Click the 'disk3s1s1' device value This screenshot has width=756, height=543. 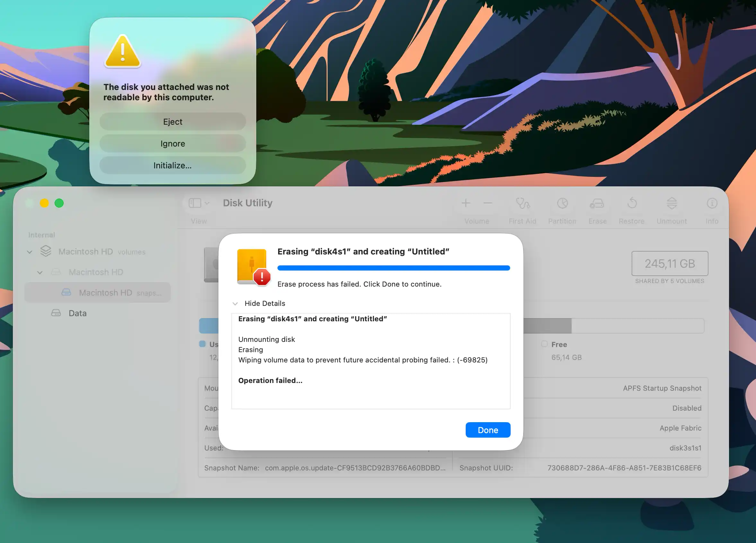click(x=685, y=448)
